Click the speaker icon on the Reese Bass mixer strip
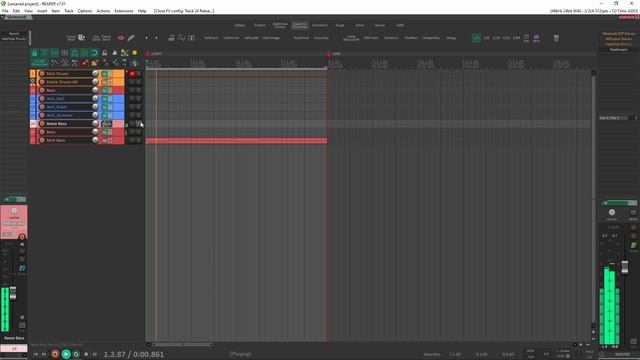 22,244
